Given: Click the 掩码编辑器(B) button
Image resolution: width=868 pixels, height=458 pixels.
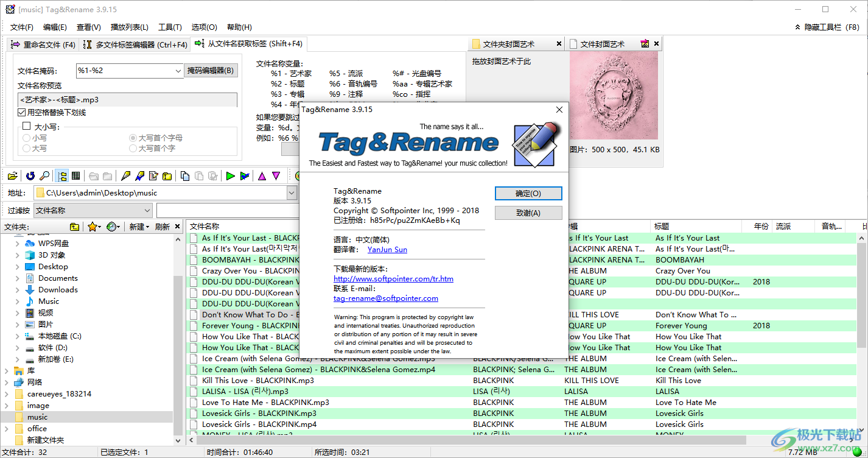Looking at the screenshot, I should click(211, 71).
